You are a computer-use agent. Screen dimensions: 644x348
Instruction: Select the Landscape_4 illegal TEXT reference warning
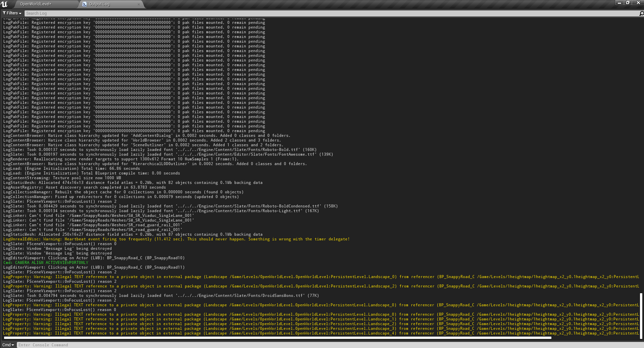321,333
